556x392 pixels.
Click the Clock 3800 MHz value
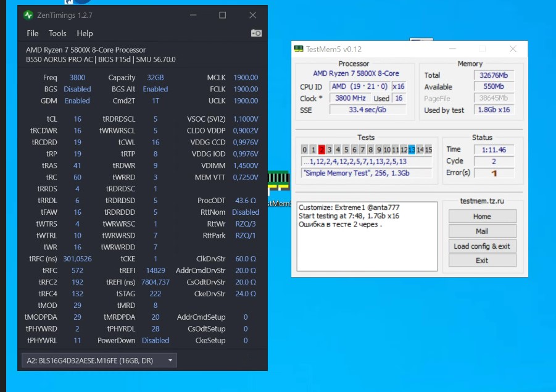click(351, 98)
